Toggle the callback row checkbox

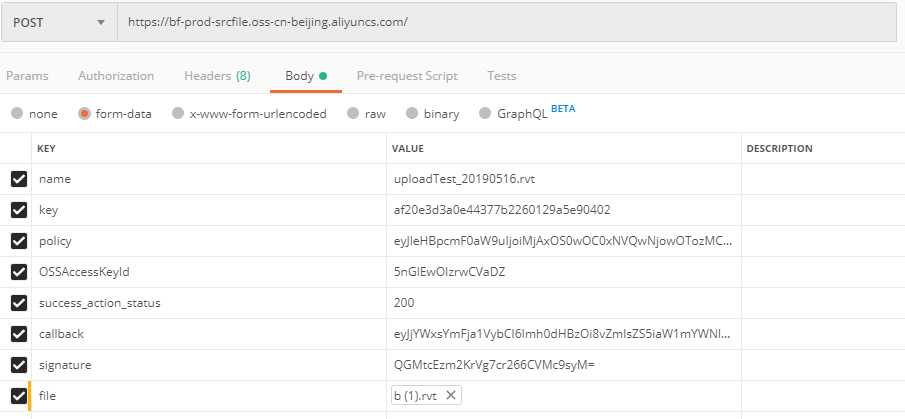point(19,334)
